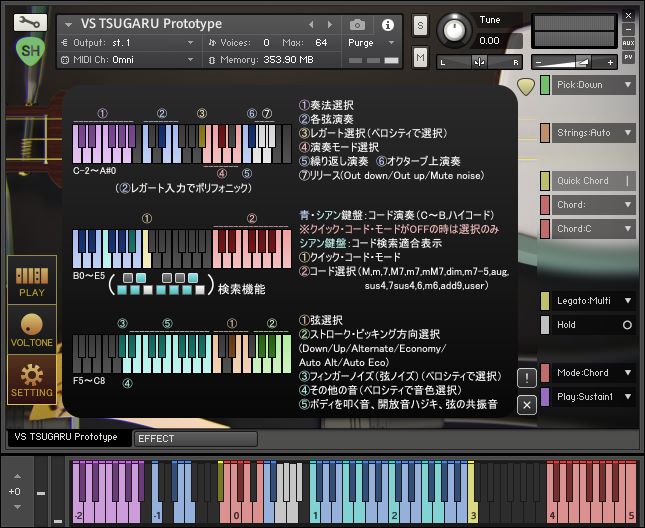The height and width of the screenshot is (528, 645).
Task: Shift keyboard octave up arrow
Action: [17, 477]
